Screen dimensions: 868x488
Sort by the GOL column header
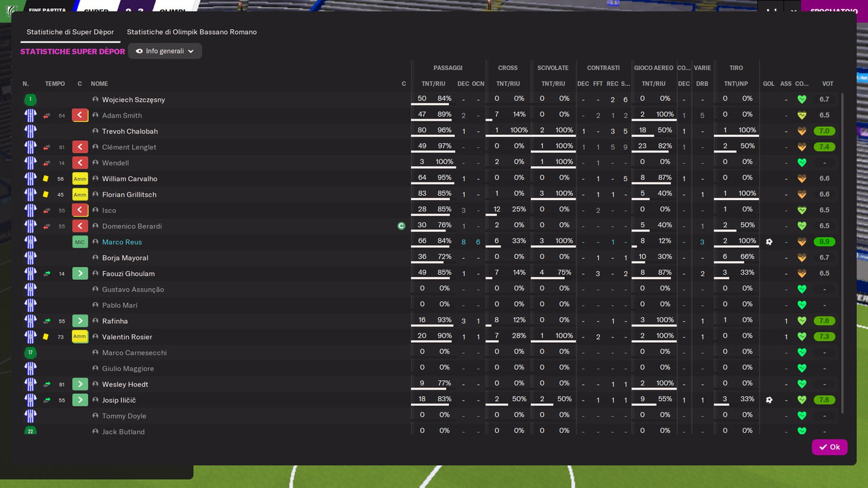tap(768, 84)
